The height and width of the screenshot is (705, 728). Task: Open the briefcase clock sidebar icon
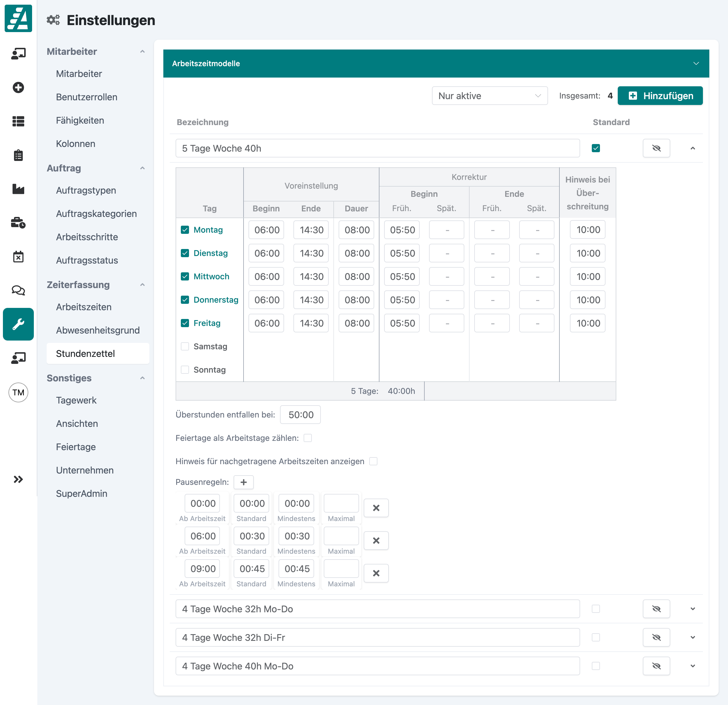(x=18, y=223)
